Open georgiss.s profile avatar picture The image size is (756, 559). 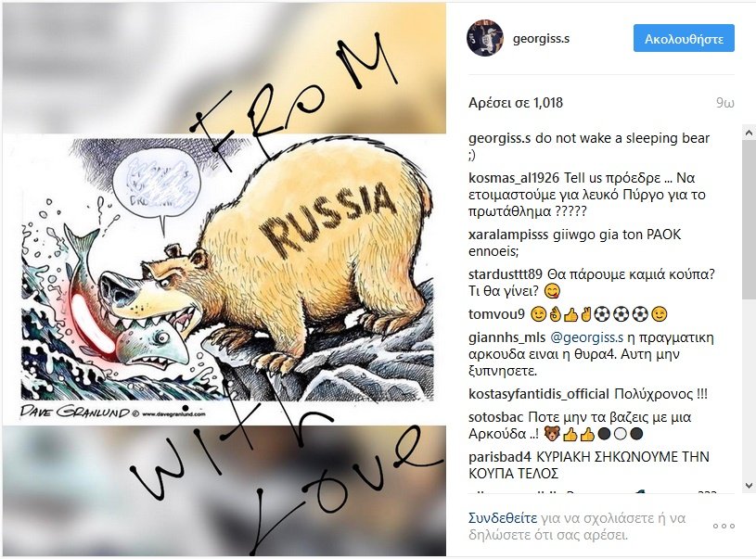tap(484, 38)
